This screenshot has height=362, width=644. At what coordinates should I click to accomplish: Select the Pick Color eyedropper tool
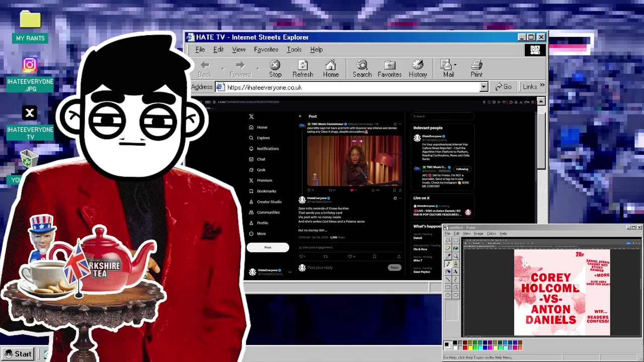click(448, 256)
